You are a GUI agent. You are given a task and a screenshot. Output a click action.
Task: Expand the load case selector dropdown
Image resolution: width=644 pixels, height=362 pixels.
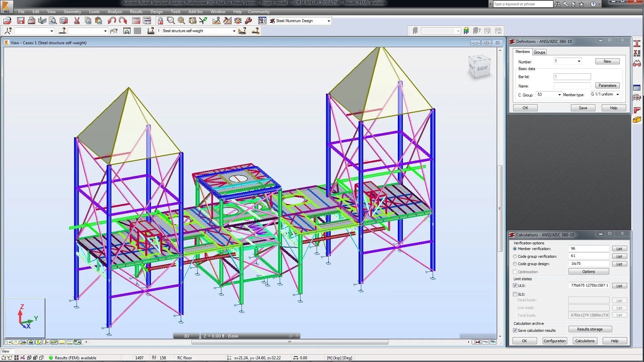(x=234, y=31)
